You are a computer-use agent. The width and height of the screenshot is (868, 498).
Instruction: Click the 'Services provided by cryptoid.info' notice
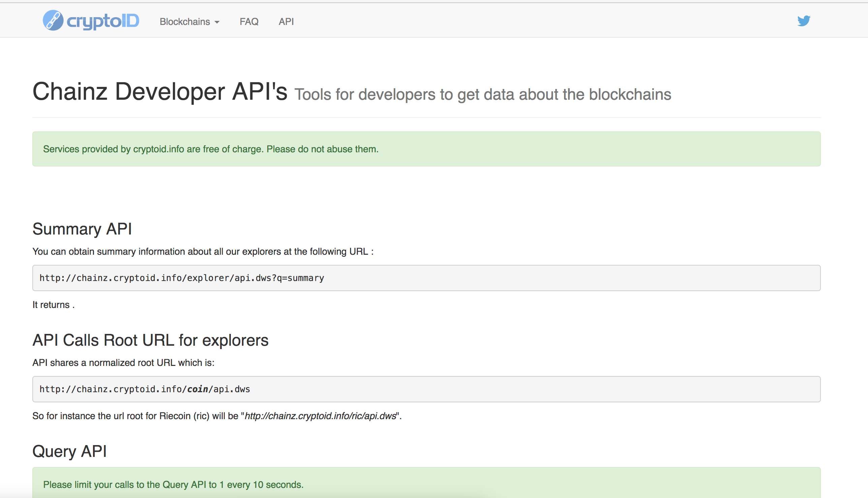426,149
